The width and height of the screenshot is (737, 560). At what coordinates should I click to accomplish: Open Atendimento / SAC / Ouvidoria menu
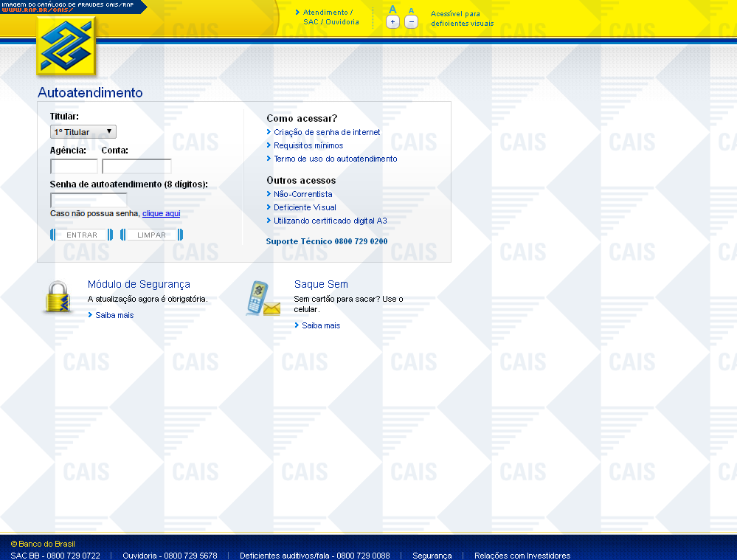[x=331, y=17]
